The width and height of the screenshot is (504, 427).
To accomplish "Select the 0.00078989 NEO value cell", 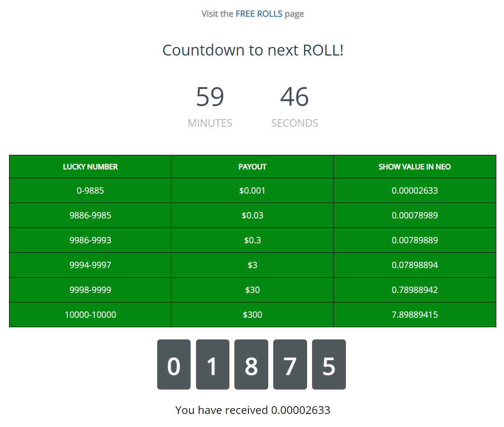I will [x=415, y=215].
